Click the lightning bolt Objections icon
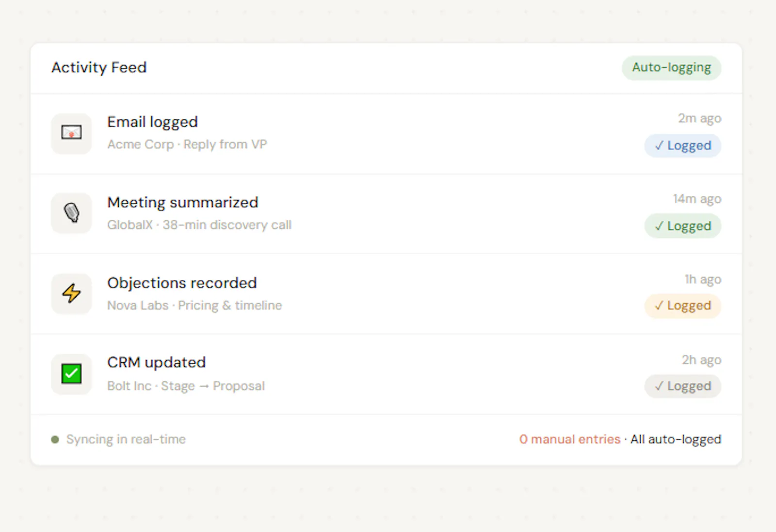 pos(71,293)
